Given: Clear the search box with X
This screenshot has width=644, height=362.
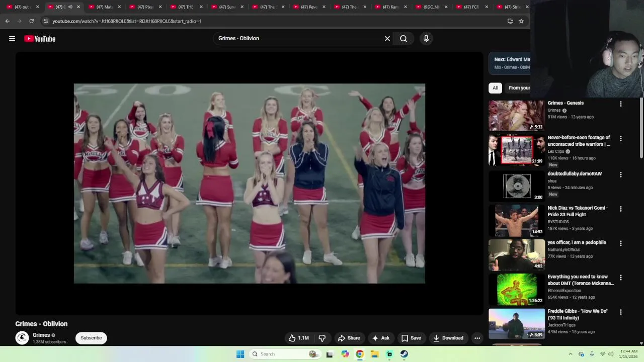Looking at the screenshot, I should click(387, 39).
